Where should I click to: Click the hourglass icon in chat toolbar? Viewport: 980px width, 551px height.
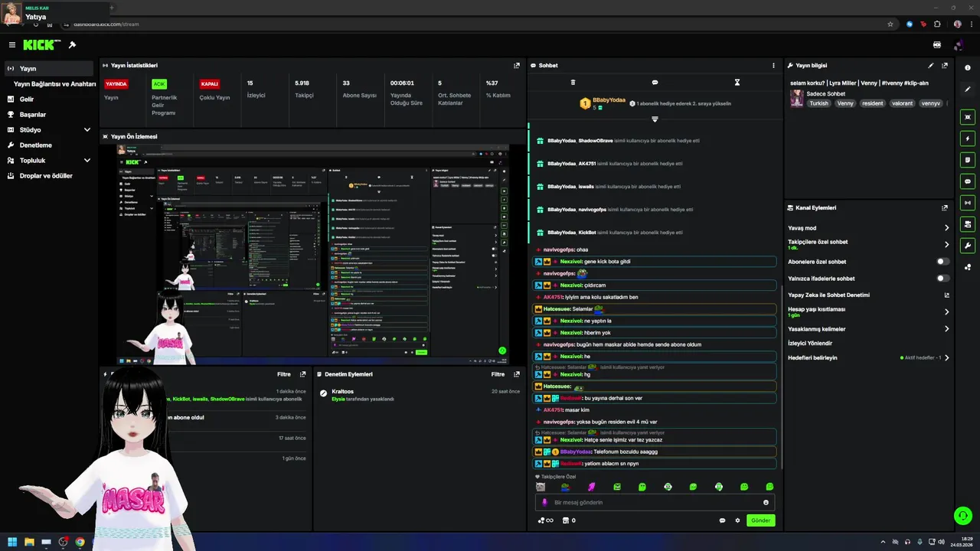737,82
